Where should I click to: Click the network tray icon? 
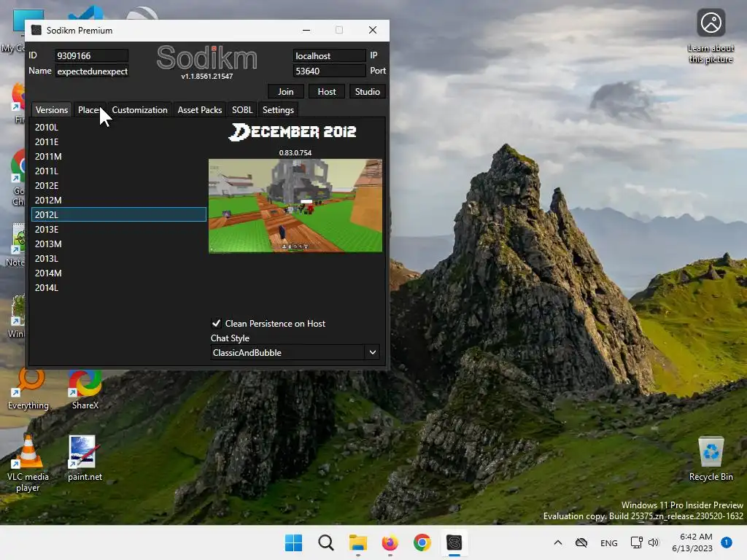[636, 542]
